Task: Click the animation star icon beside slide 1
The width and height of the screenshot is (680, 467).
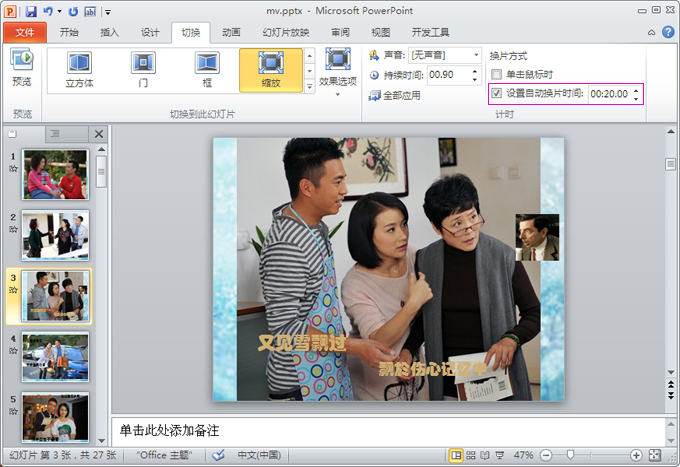Action: (13, 169)
